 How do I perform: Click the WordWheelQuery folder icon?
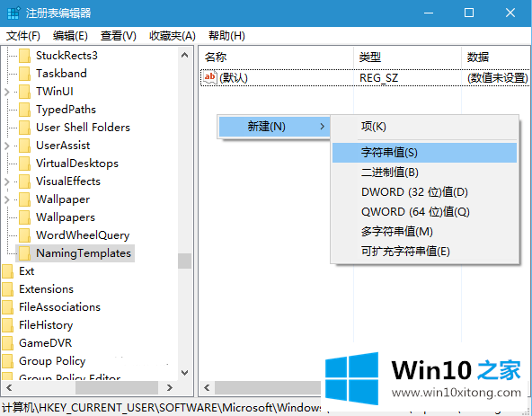(x=24, y=235)
